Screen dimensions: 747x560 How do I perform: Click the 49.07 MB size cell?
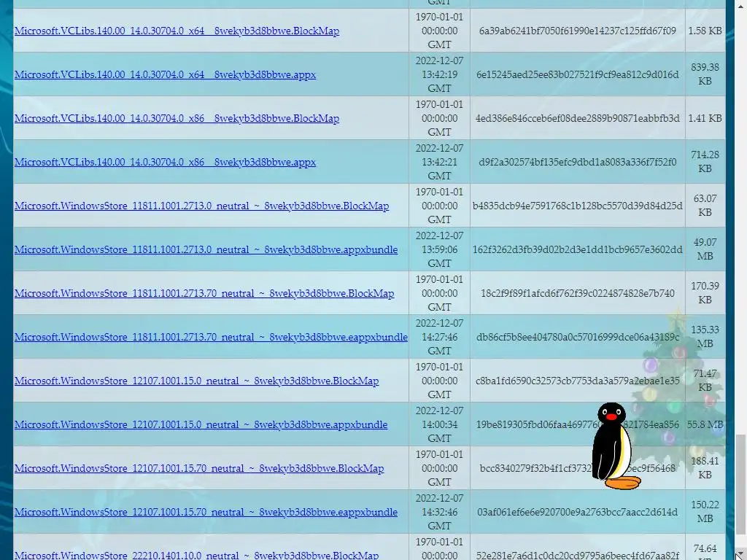pos(705,250)
